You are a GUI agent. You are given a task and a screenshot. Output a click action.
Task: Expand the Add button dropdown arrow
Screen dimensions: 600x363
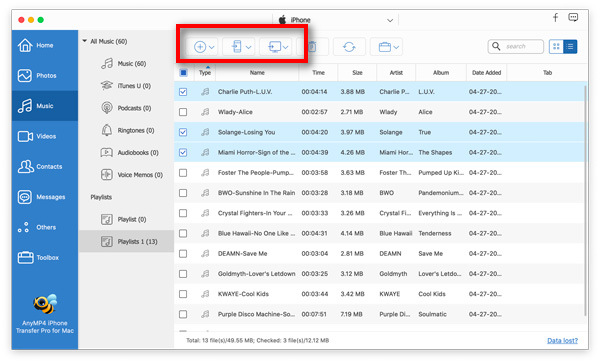(212, 47)
